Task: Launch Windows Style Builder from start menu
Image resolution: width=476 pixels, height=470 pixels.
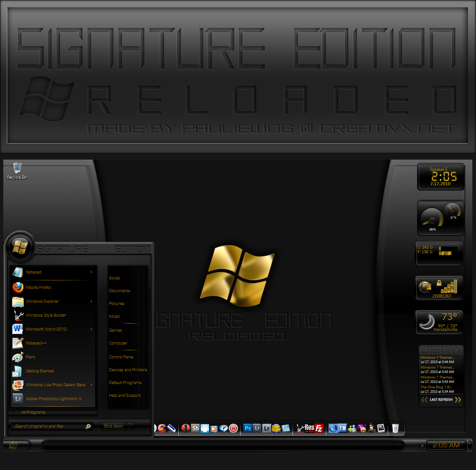Action: (x=53, y=315)
